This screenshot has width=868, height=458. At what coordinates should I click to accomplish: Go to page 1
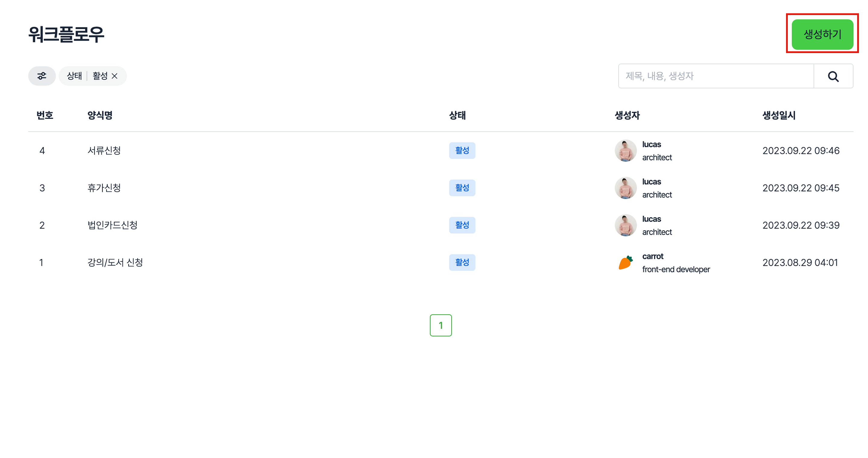pos(440,325)
